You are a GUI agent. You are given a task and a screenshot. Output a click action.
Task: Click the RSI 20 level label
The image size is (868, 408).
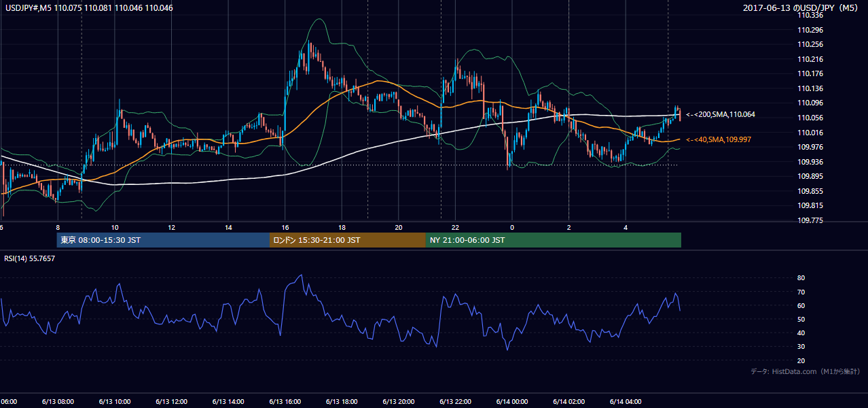pos(801,360)
